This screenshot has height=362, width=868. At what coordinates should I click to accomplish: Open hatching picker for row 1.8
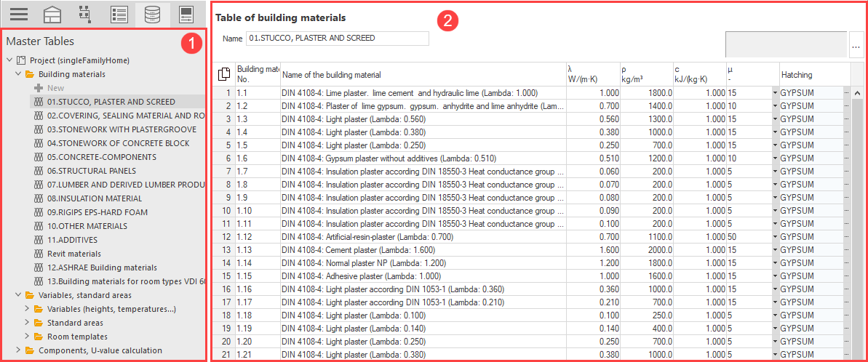846,185
